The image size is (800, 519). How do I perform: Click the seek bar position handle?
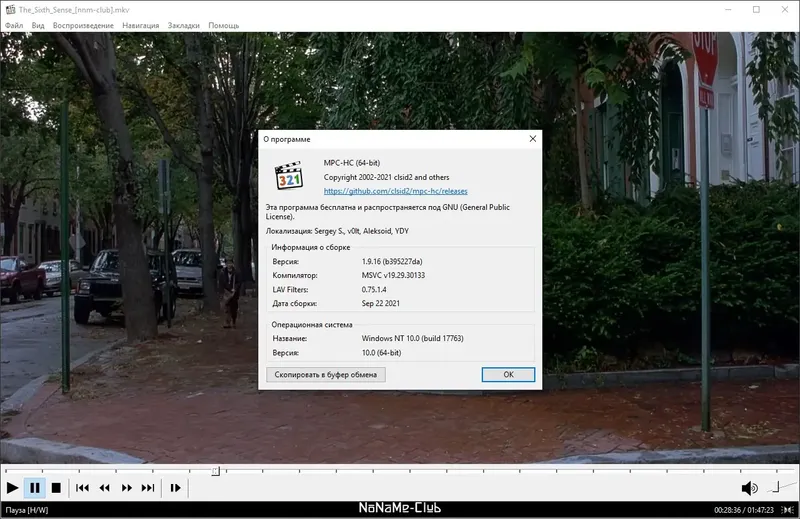pyautogui.click(x=215, y=471)
